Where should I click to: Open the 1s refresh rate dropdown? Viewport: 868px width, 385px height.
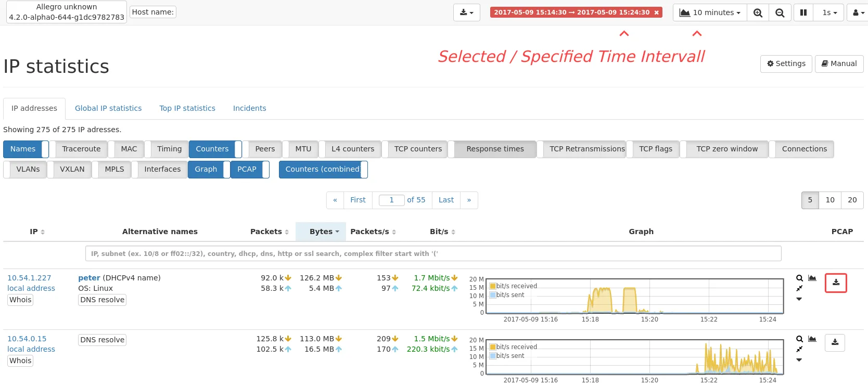pos(829,12)
